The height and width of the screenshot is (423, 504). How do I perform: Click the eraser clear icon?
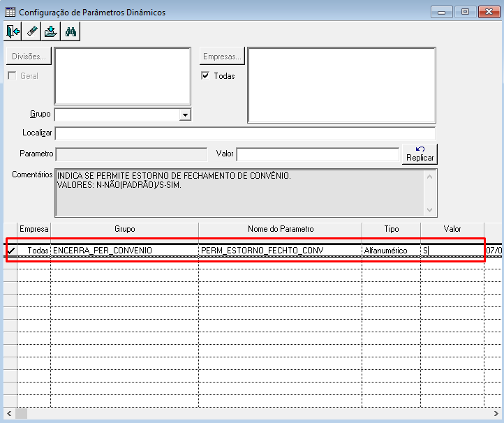pyautogui.click(x=31, y=31)
